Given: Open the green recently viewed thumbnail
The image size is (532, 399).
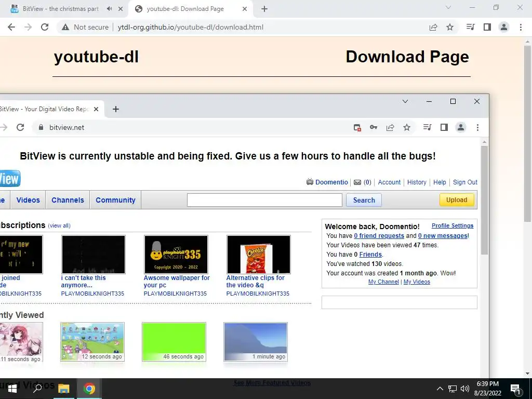Looking at the screenshot, I should pyautogui.click(x=174, y=342).
